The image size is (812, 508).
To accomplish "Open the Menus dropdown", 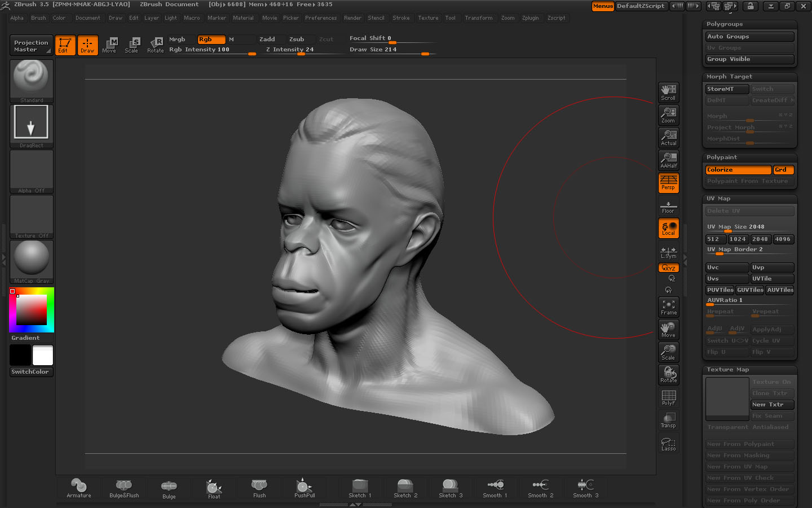I will coord(602,6).
